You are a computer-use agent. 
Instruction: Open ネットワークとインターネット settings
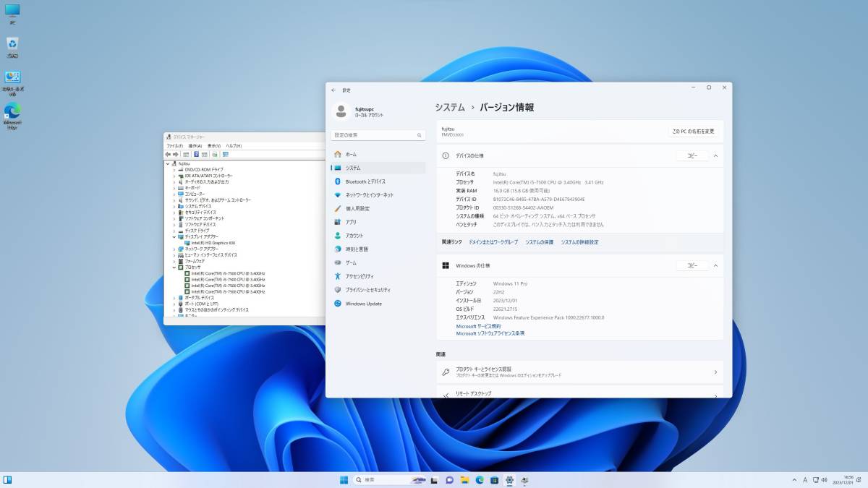378,195
